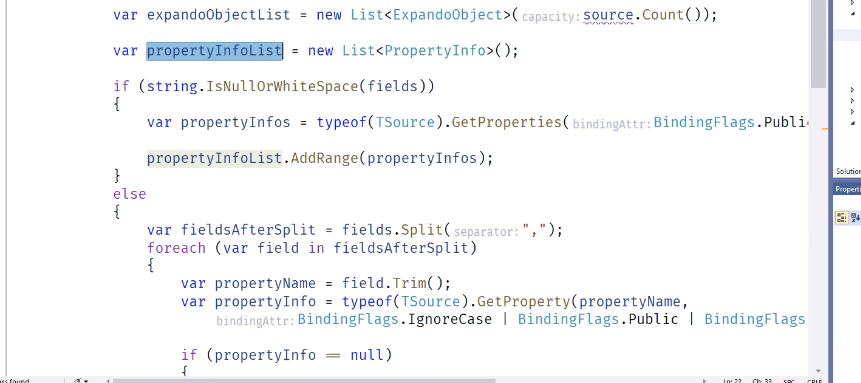
Task: Click the Ch: 33 status bar indicator
Action: tap(763, 380)
